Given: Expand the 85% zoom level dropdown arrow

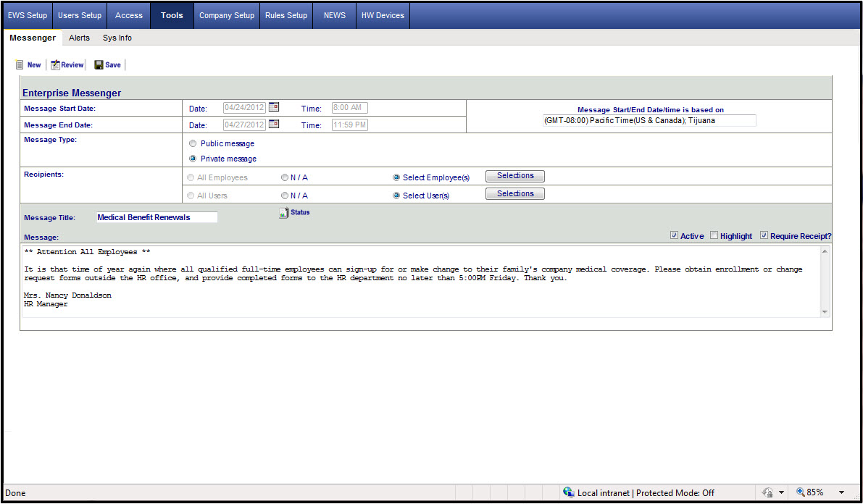Looking at the screenshot, I should 842,492.
